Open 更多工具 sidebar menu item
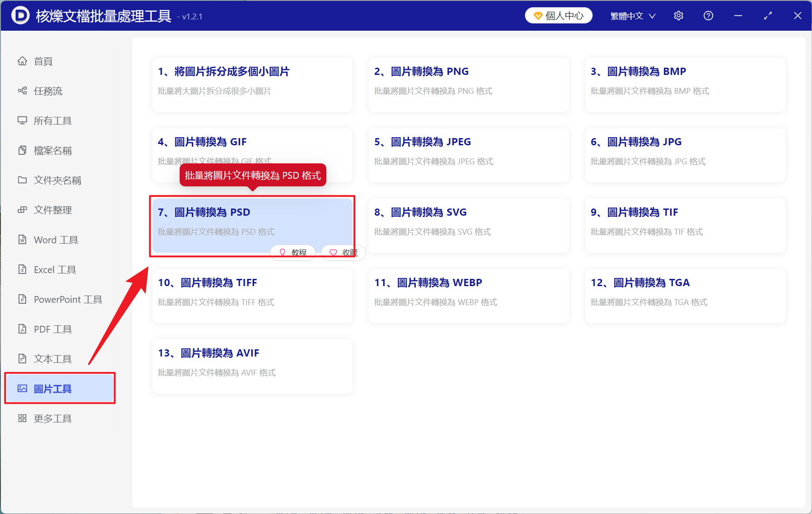Image resolution: width=812 pixels, height=514 pixels. coord(52,418)
